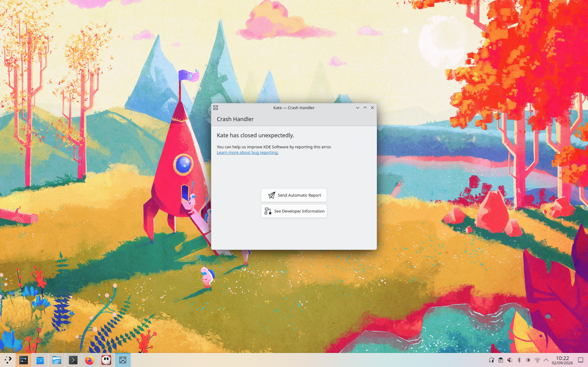Click the 'Kate has closed unexpectedly.' message

(256, 135)
